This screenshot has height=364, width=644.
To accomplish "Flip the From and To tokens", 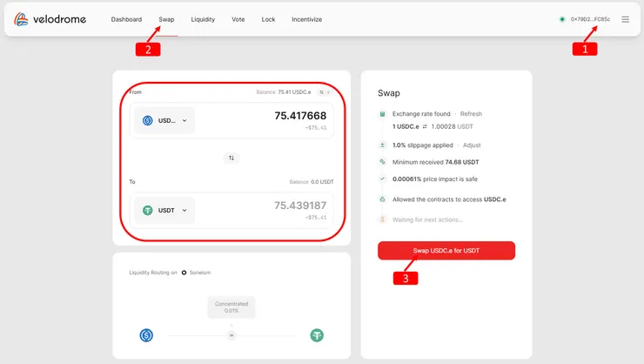I will (231, 158).
